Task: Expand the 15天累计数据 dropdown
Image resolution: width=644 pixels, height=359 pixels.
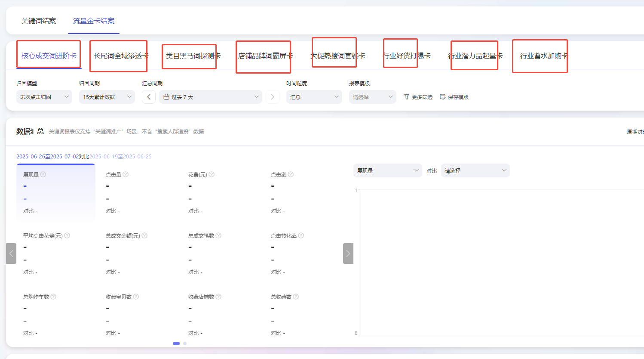Action: [x=107, y=97]
